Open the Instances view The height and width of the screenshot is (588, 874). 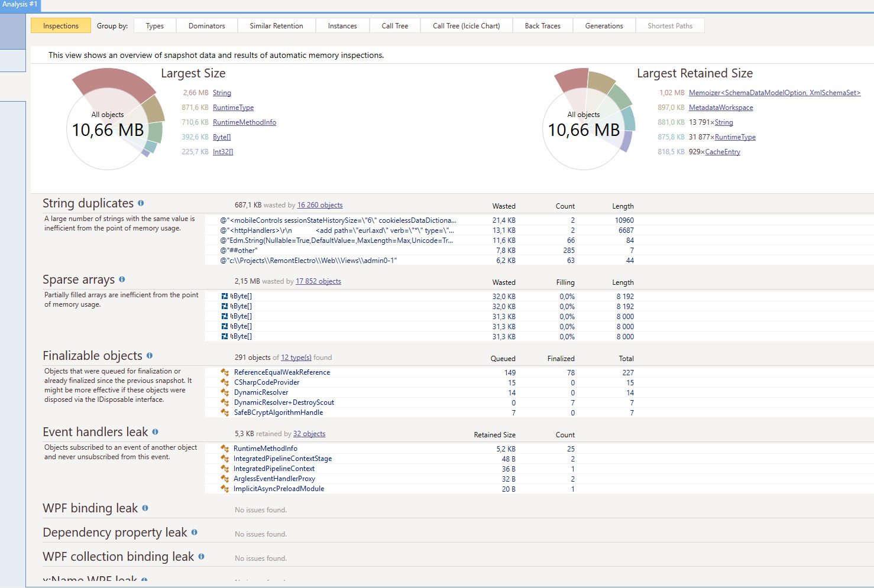342,26
